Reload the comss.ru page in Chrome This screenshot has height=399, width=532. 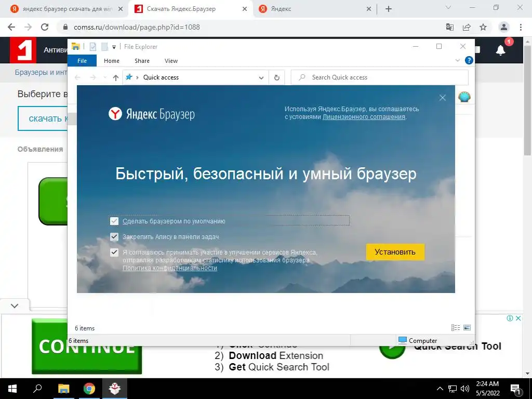(x=45, y=27)
